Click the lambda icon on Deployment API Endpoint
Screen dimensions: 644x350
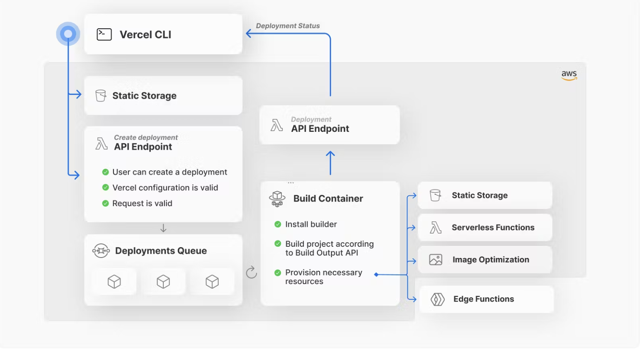(x=277, y=125)
